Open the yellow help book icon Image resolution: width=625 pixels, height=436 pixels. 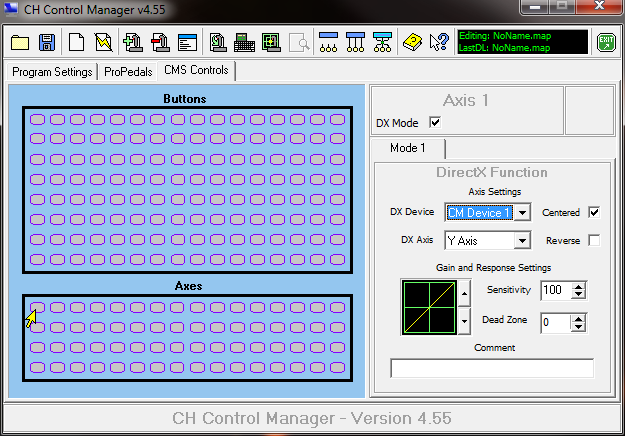point(412,42)
